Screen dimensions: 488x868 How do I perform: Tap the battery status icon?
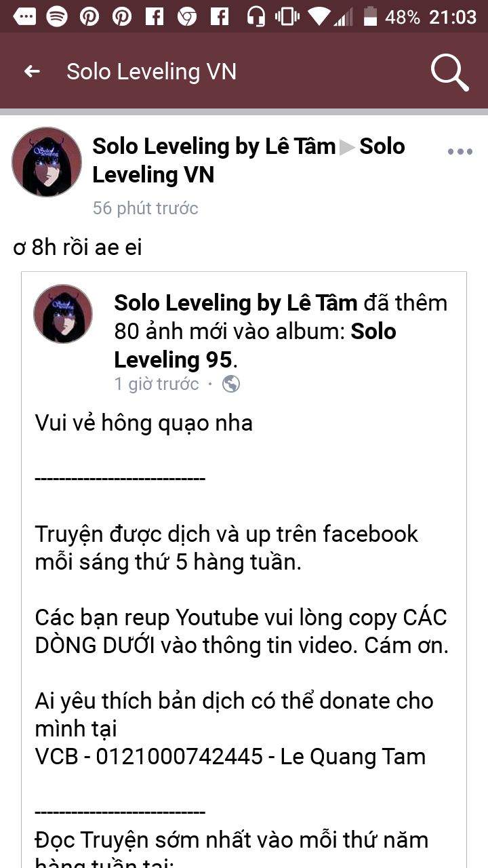click(x=369, y=16)
